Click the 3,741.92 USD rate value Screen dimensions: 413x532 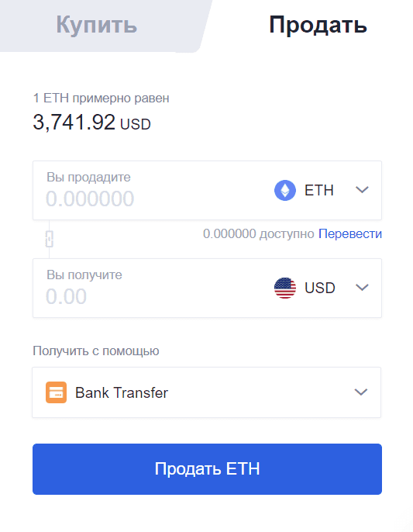[92, 123]
